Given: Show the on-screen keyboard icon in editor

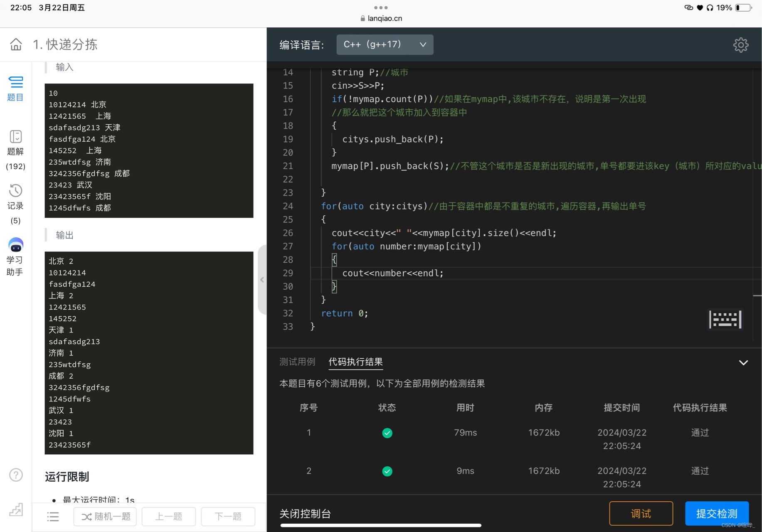Looking at the screenshot, I should [725, 319].
